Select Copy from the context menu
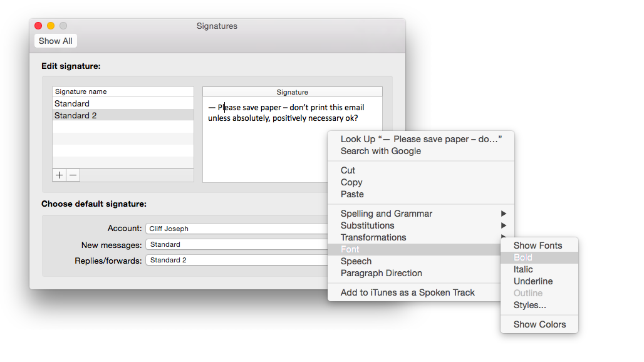644x362 pixels. pos(421,182)
